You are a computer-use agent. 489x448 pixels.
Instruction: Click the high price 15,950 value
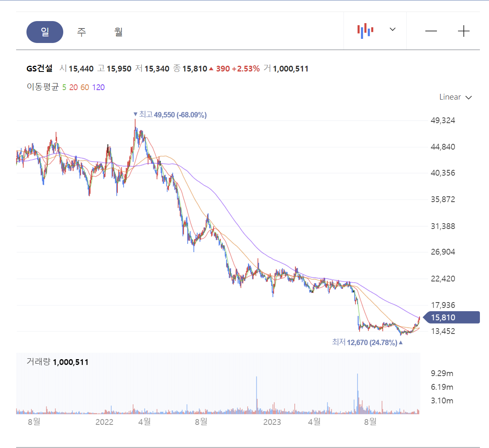119,69
